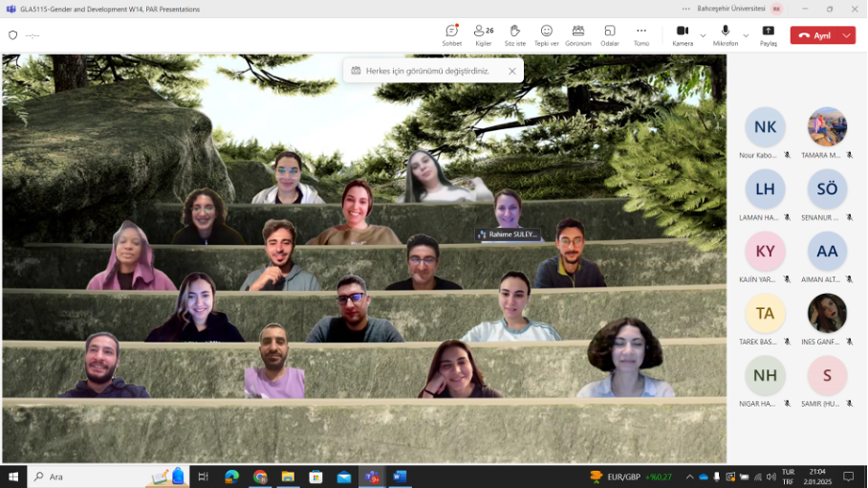This screenshot has height=488, width=868.
Task: Open the Görünüm view options
Action: pyautogui.click(x=577, y=35)
